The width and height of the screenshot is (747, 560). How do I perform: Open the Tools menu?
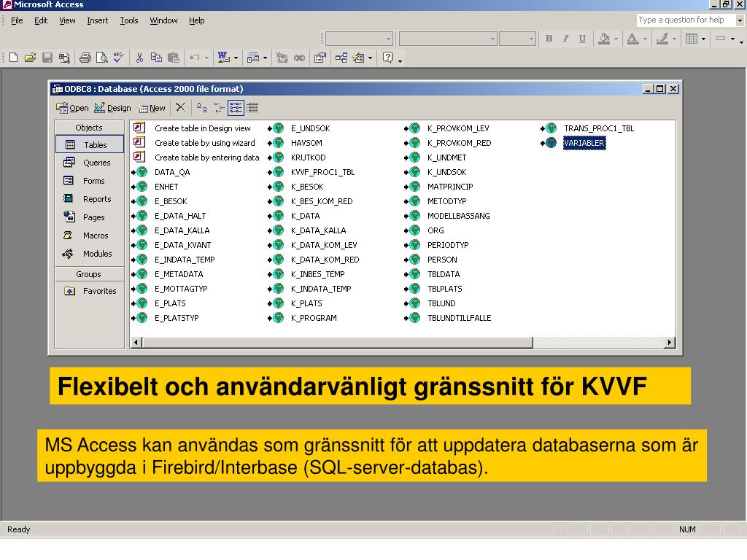[128, 20]
